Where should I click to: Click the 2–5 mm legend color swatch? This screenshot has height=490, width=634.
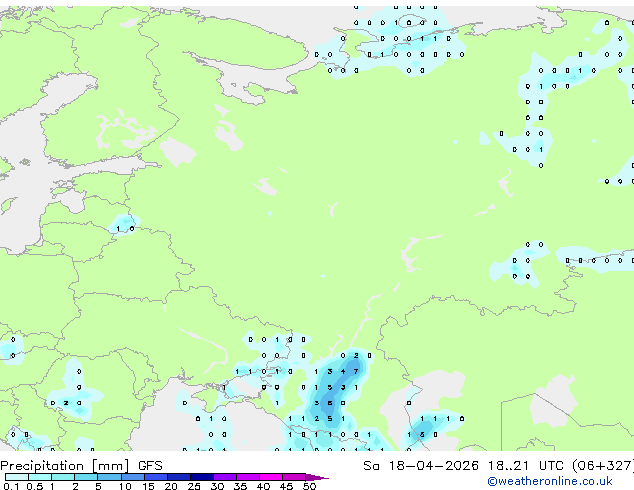[x=86, y=477]
